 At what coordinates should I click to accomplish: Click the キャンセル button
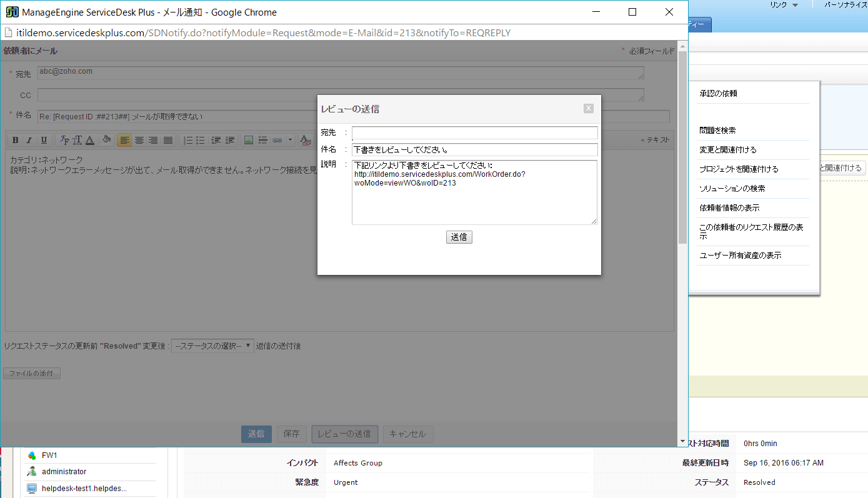pyautogui.click(x=408, y=434)
